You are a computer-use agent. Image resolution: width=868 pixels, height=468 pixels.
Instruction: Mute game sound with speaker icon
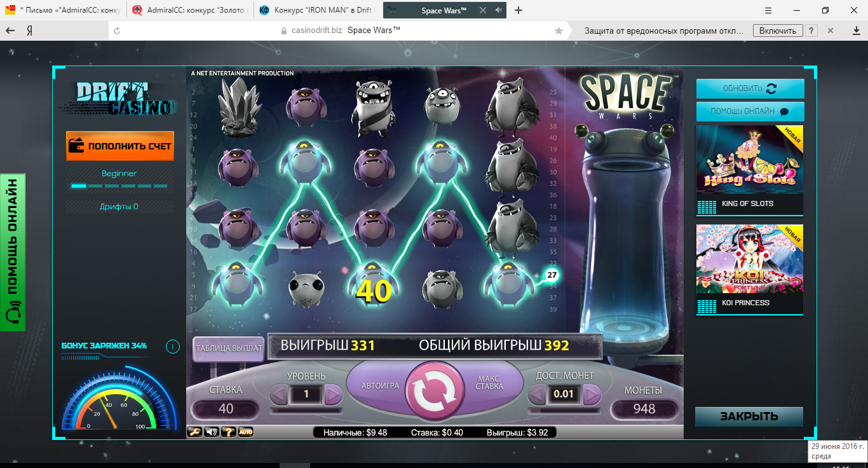212,432
